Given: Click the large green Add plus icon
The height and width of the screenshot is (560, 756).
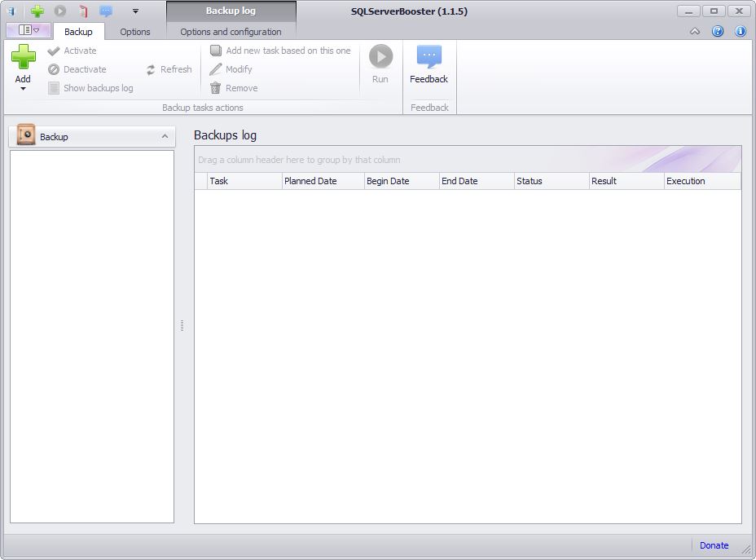Looking at the screenshot, I should tap(23, 56).
